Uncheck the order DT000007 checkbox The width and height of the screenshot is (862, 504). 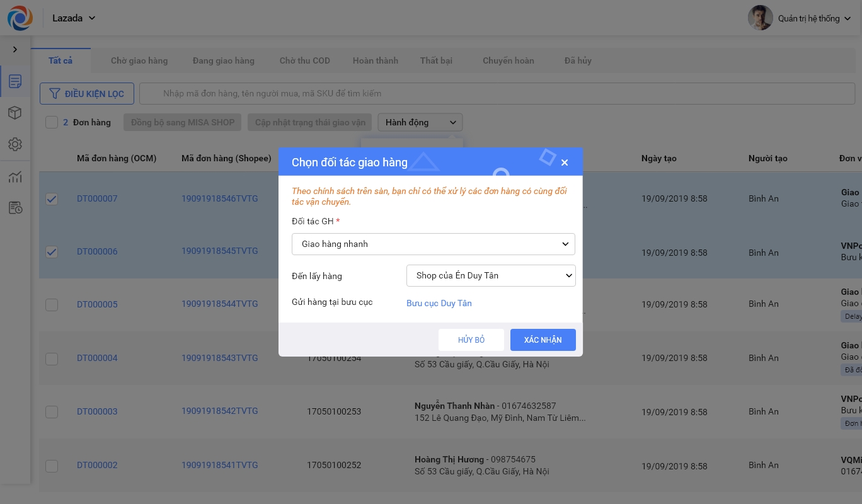click(52, 199)
